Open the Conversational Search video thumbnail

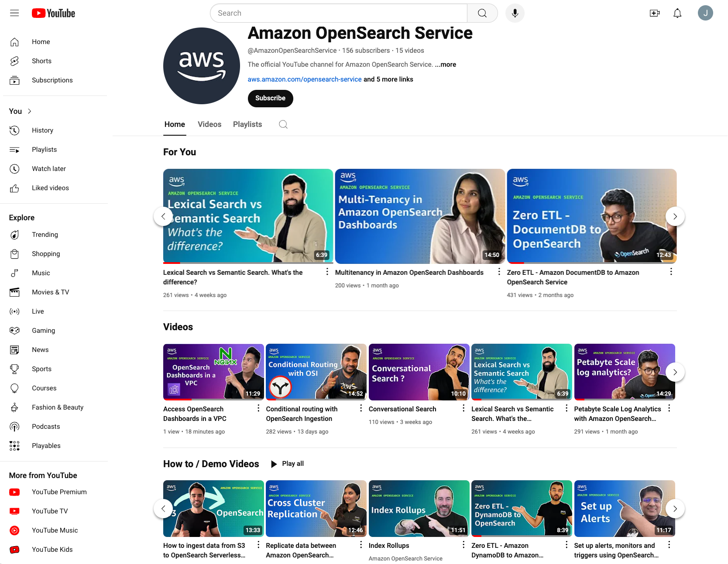click(x=419, y=372)
